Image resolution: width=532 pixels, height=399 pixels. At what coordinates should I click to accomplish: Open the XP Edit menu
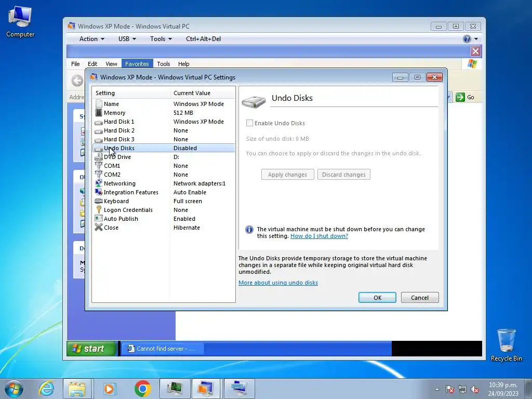pyautogui.click(x=92, y=64)
